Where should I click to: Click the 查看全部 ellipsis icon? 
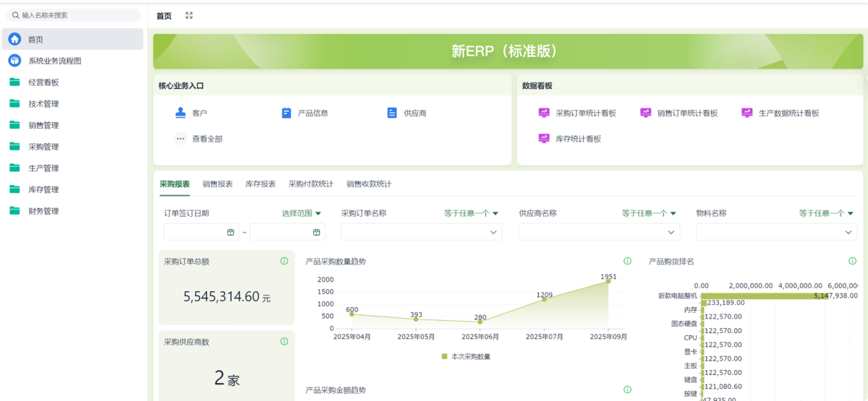181,139
